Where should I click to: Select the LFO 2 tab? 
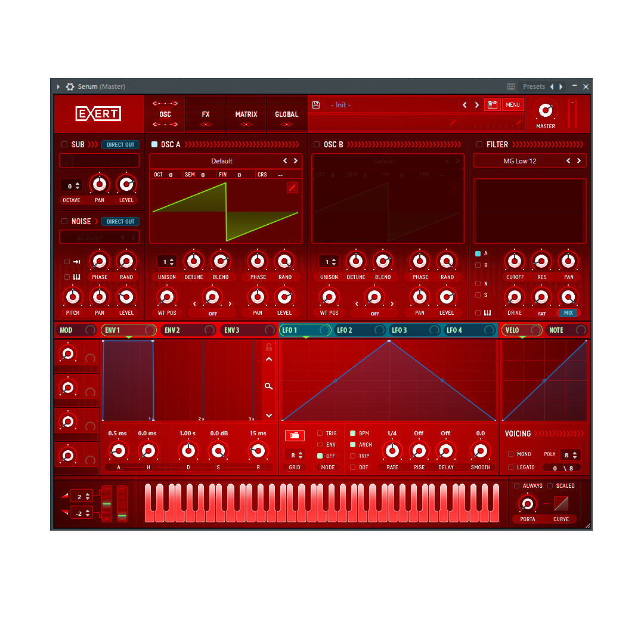[345, 330]
